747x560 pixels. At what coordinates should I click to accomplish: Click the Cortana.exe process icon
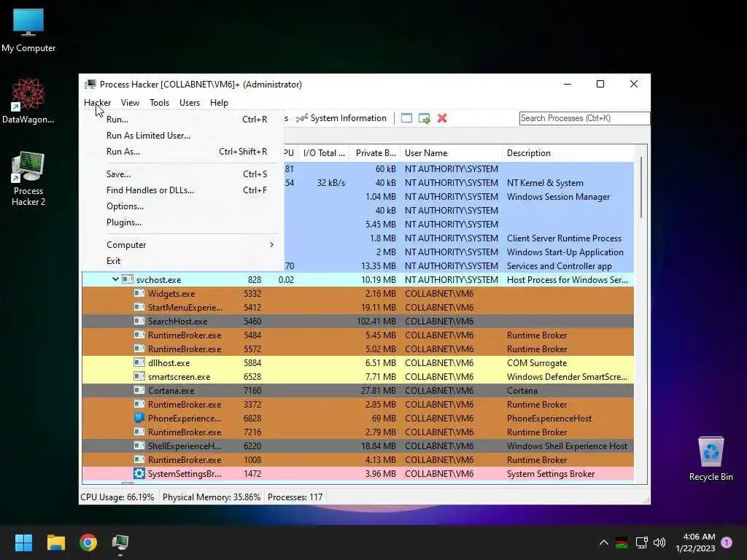coord(139,391)
